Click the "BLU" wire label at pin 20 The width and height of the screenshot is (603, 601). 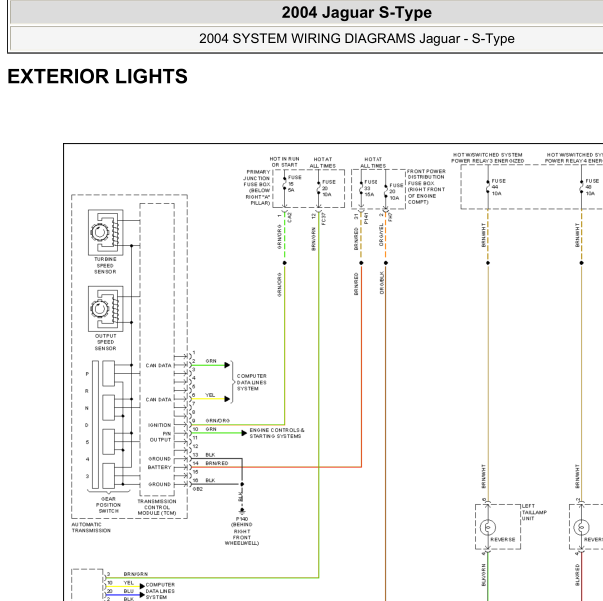[x=128, y=591]
